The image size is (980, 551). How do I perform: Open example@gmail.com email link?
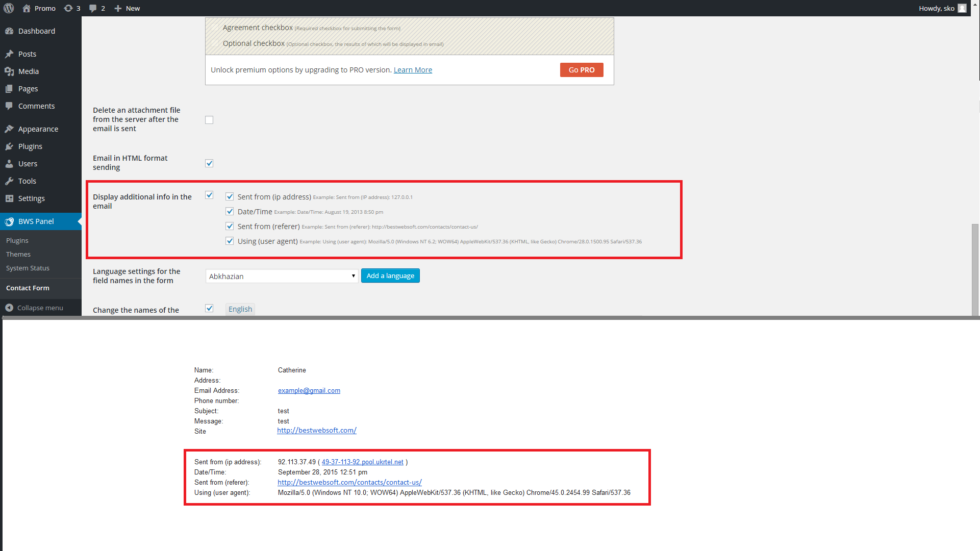[x=309, y=391]
